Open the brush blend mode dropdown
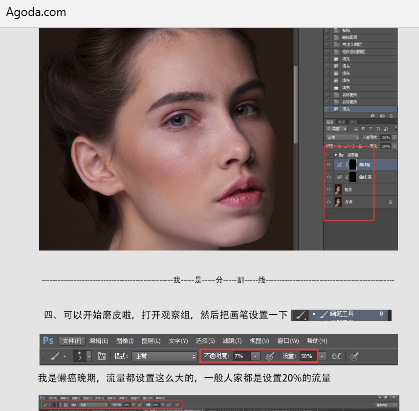Screen dimensions: 419x411 (164, 356)
